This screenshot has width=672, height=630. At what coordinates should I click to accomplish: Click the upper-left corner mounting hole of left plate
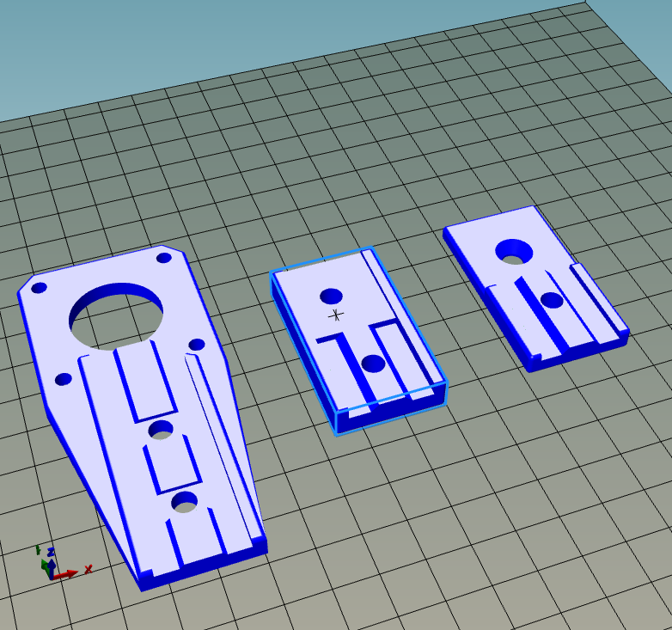[x=39, y=288]
